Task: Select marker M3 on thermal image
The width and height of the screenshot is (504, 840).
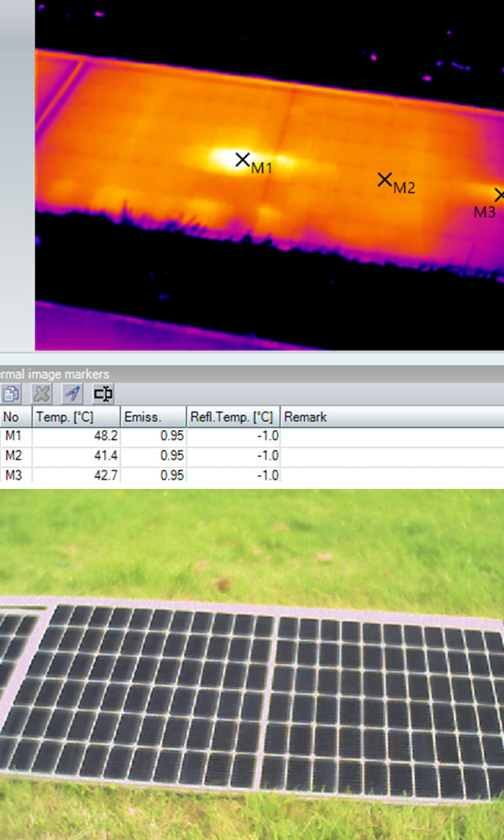Action: tap(499, 195)
